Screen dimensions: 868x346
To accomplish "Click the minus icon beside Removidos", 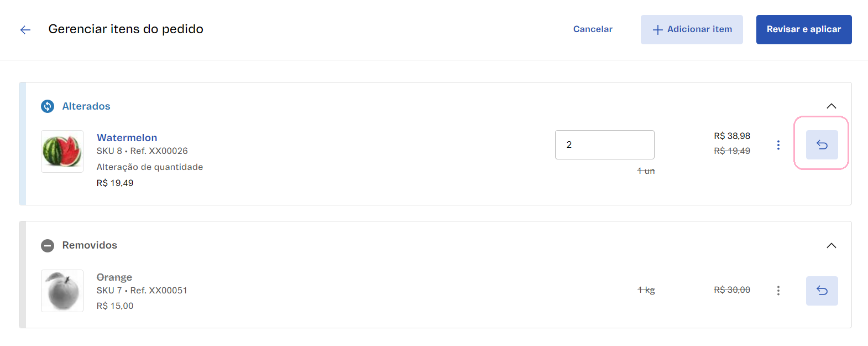I will click(x=48, y=245).
